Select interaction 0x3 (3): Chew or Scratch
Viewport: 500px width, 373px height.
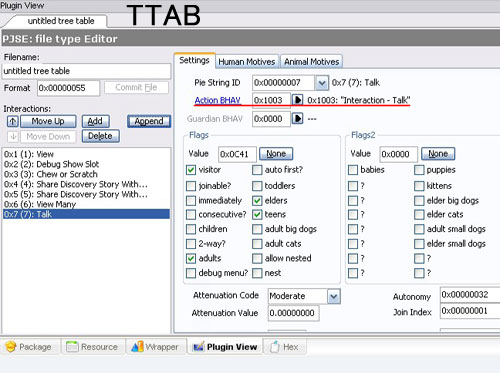point(86,174)
